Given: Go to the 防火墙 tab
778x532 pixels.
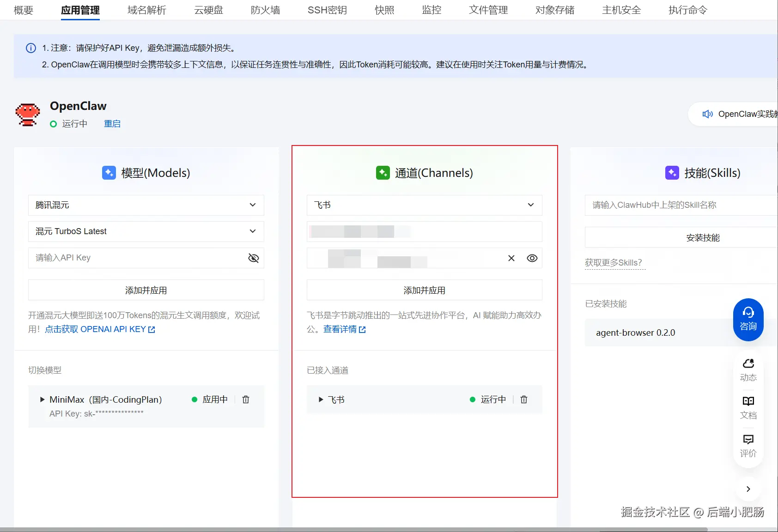Looking at the screenshot, I should (x=265, y=10).
